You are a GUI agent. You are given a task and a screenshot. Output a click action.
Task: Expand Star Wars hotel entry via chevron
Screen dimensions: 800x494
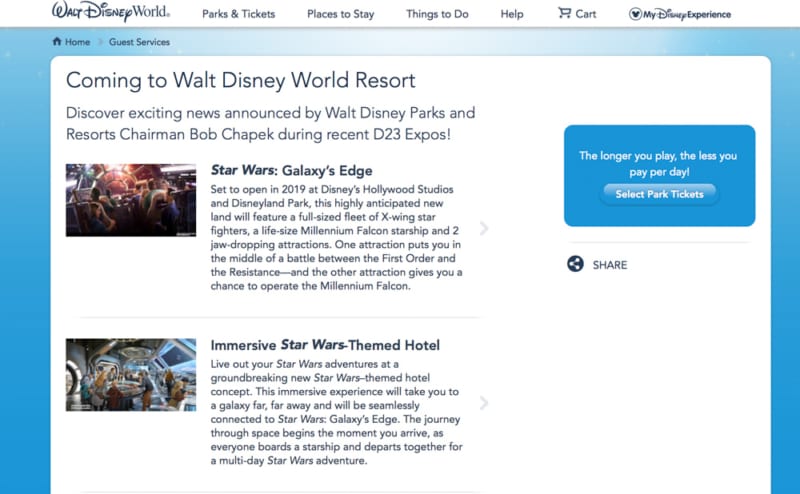coord(484,403)
